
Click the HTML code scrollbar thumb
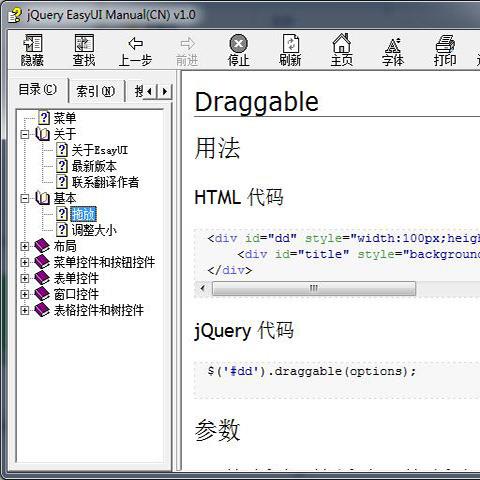(314, 288)
